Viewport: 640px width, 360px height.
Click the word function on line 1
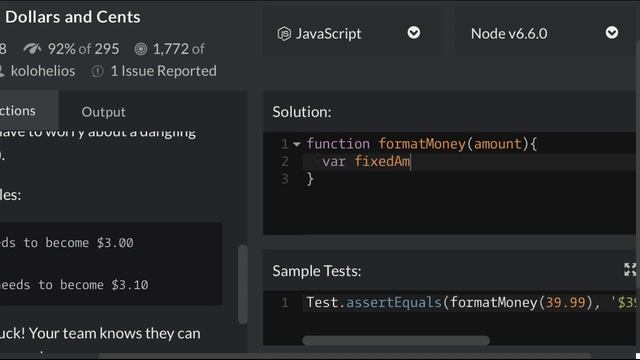338,144
